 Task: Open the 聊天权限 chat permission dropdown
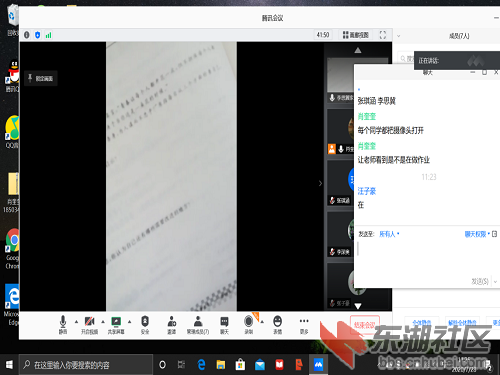click(x=477, y=234)
